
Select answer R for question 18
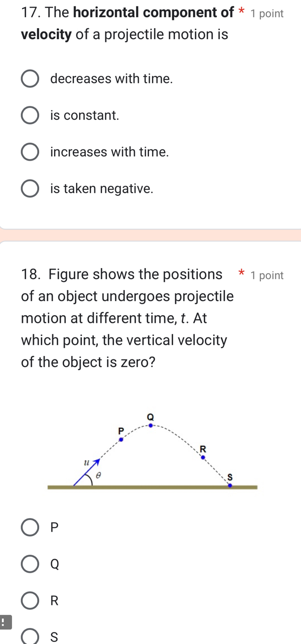29,600
